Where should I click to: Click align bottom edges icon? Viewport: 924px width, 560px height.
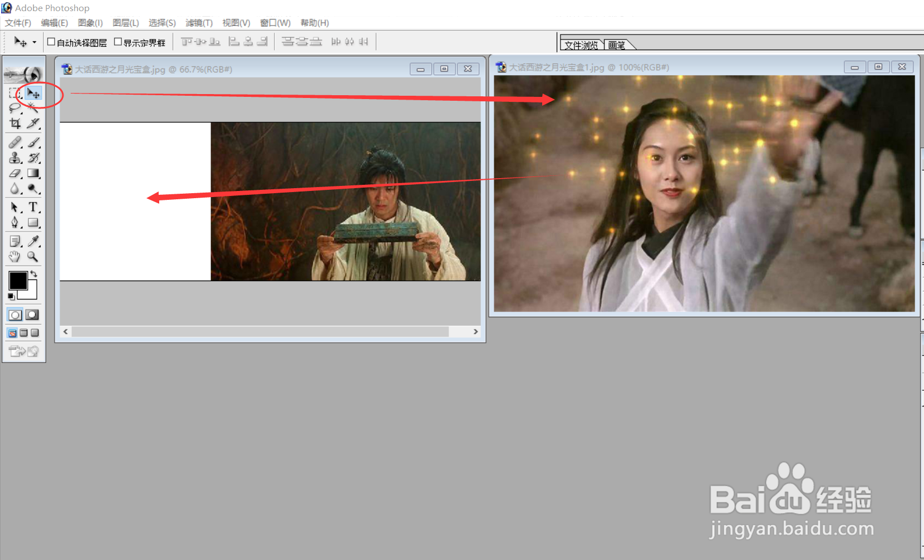point(214,42)
